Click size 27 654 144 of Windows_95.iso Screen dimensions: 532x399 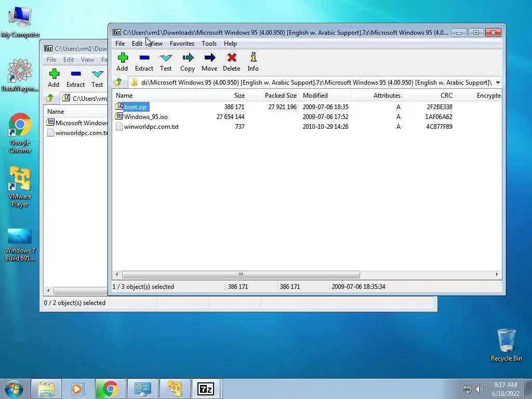click(230, 116)
